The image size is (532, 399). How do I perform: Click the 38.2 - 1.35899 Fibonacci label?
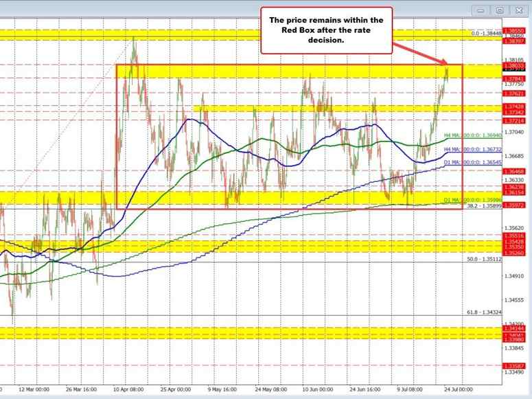(x=485, y=206)
